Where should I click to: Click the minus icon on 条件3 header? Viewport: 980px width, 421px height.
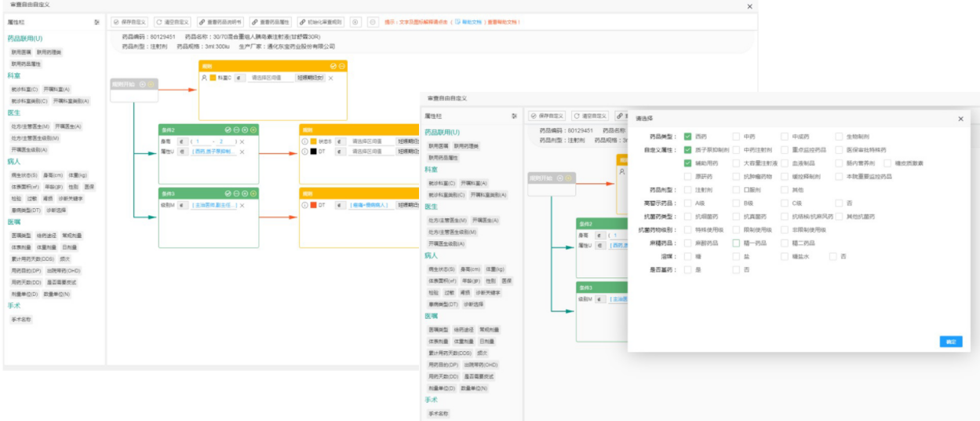pos(236,193)
